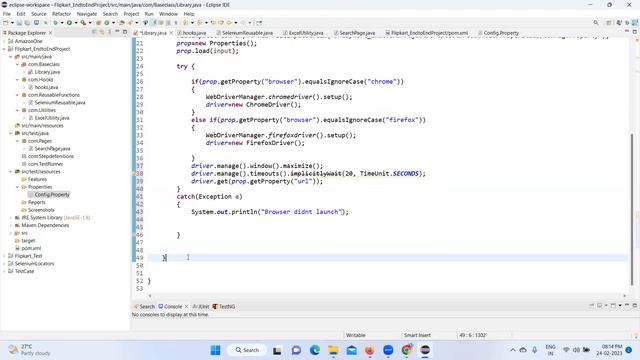Close the Library.java editor tab
The image size is (640, 360).
point(171,33)
